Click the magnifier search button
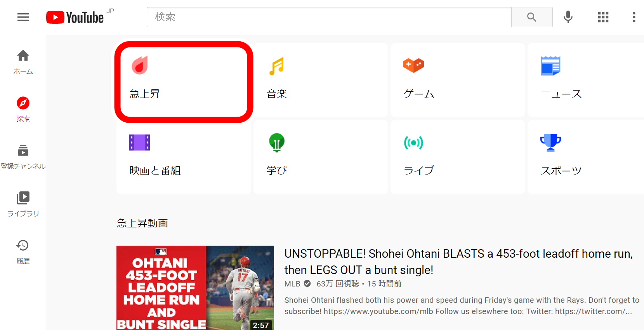This screenshot has height=330, width=644. coord(532,17)
